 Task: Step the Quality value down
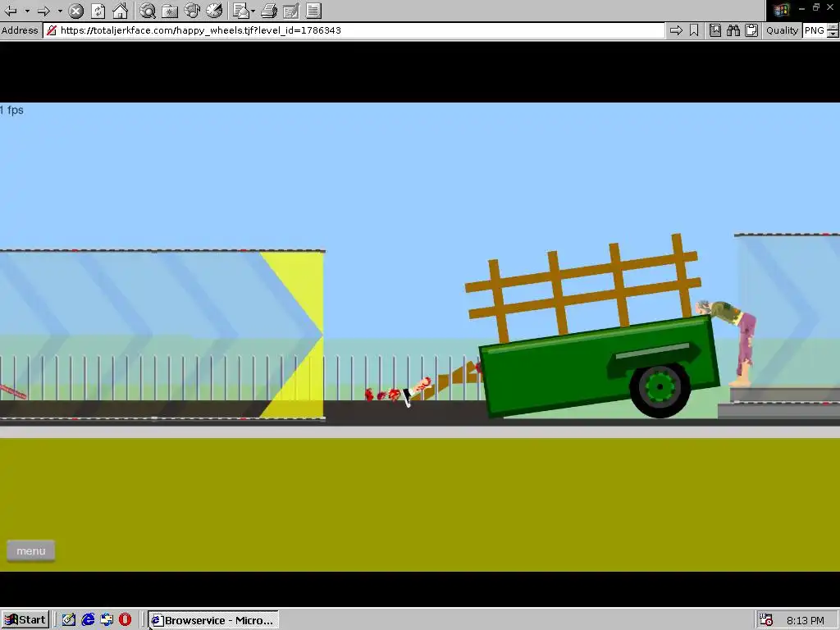pos(833,34)
